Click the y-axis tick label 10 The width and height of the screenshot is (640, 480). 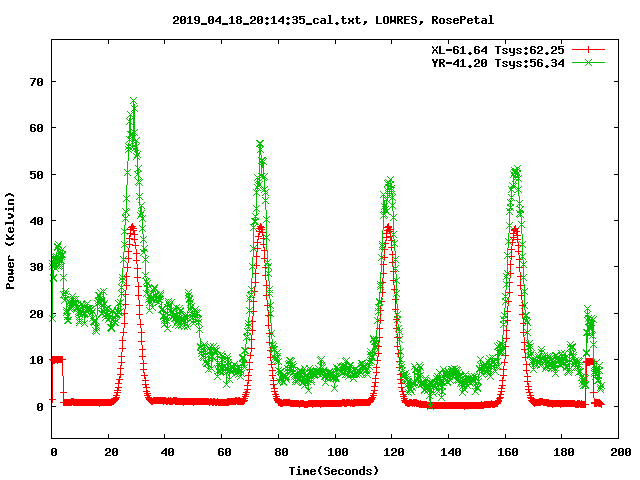click(36, 360)
